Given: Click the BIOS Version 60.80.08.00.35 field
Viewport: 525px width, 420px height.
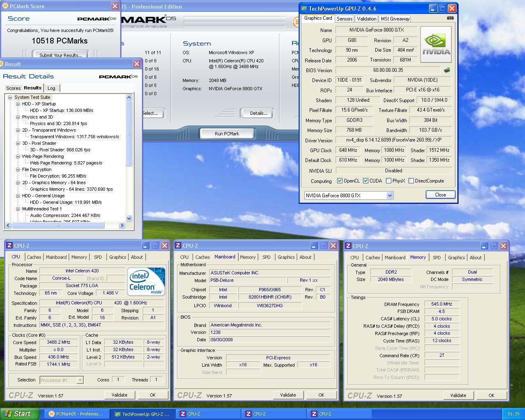Looking at the screenshot, I should (x=388, y=70).
